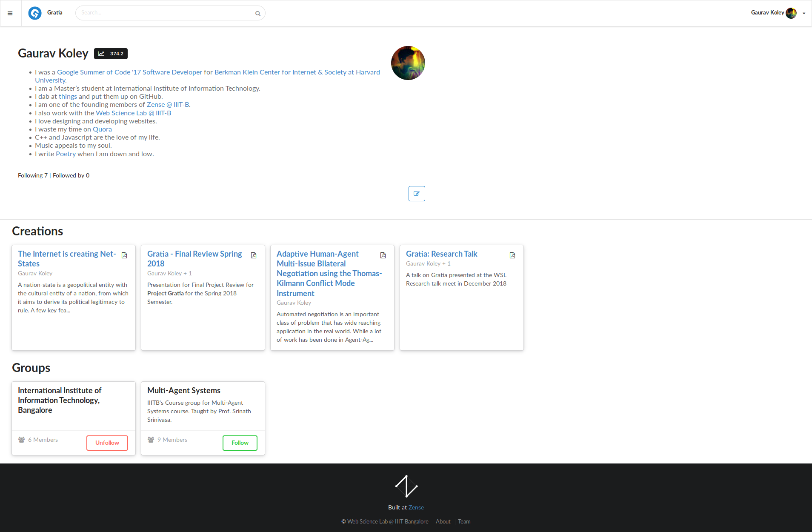The image size is (812, 532).
Task: Click author Gaurav Koley under Net-States
Action: coord(35,273)
